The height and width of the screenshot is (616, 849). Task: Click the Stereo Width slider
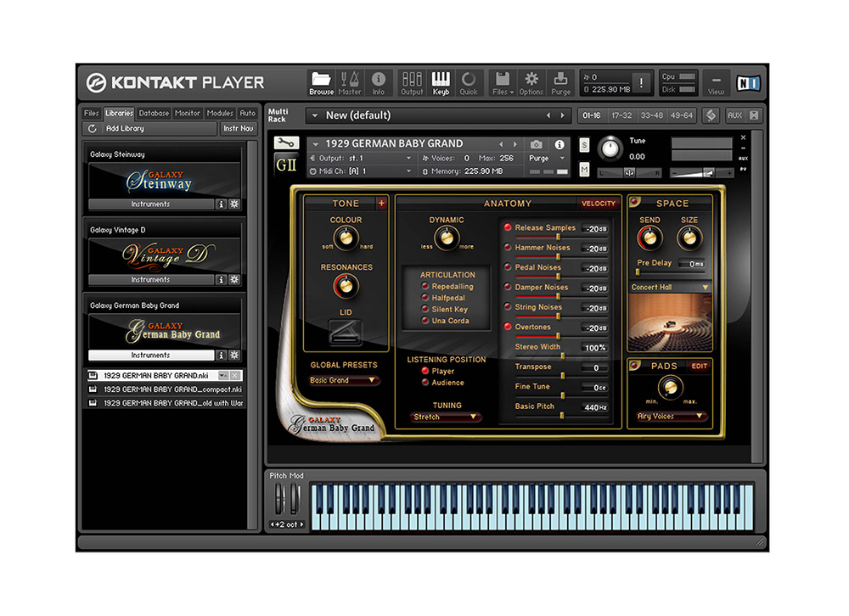[561, 356]
